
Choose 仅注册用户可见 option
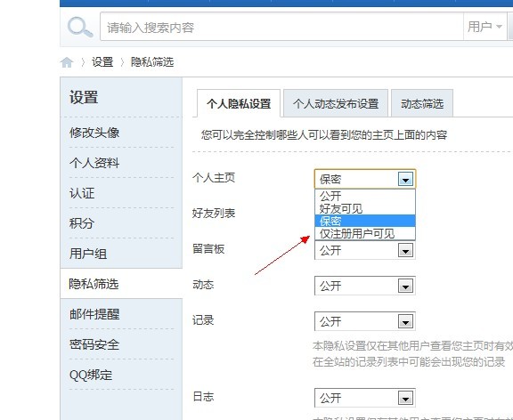pos(365,234)
